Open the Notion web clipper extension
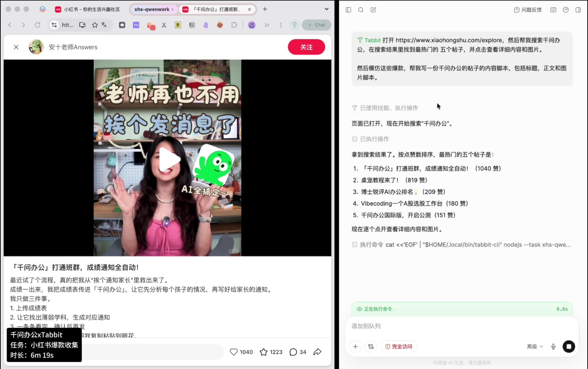The height and width of the screenshot is (369, 588). pyautogui.click(x=192, y=25)
